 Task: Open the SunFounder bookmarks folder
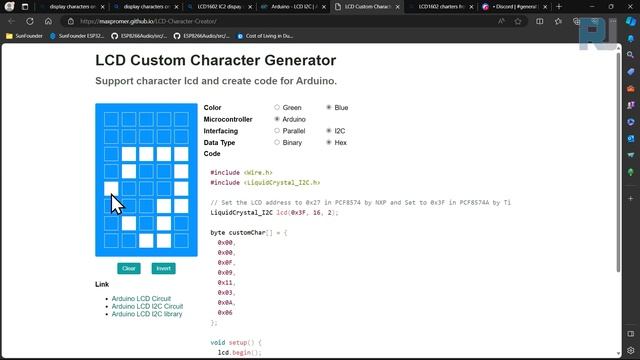point(24,36)
